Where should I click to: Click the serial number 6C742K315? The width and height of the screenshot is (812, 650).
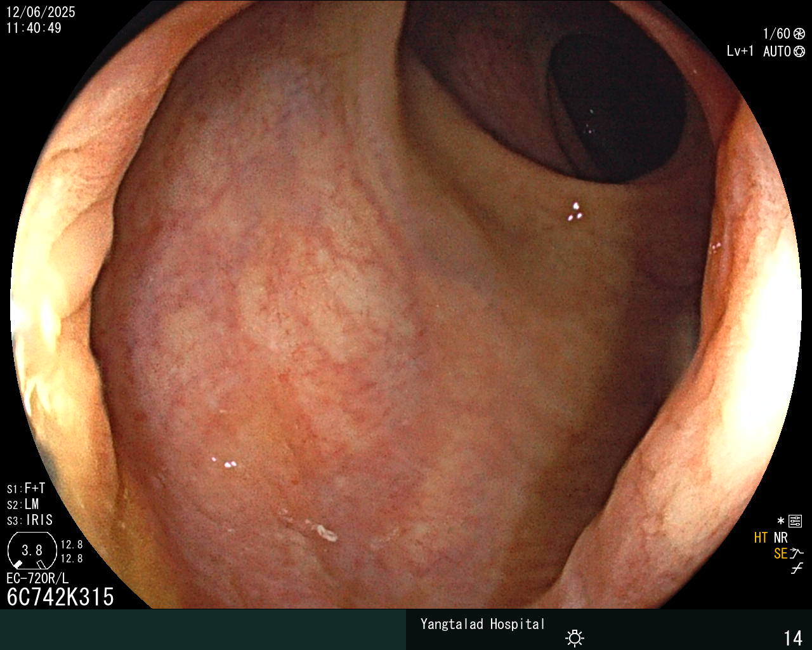tap(60, 597)
